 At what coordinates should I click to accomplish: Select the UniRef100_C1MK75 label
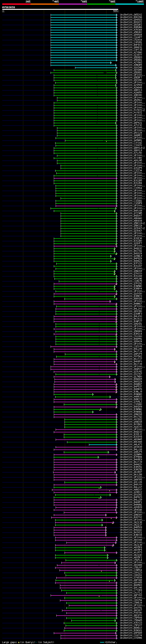pyautogui.click(x=131, y=281)
